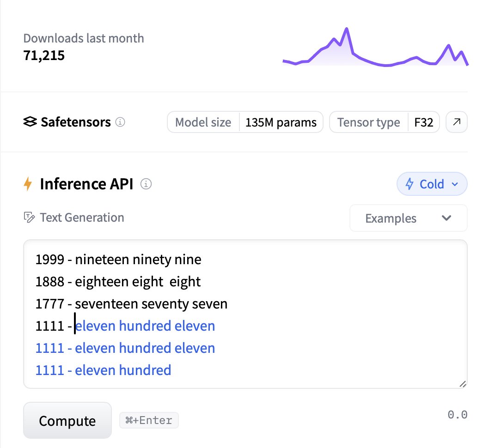The image size is (477, 448).
Task: Click the 'Downloads last month' label
Action: coord(84,38)
